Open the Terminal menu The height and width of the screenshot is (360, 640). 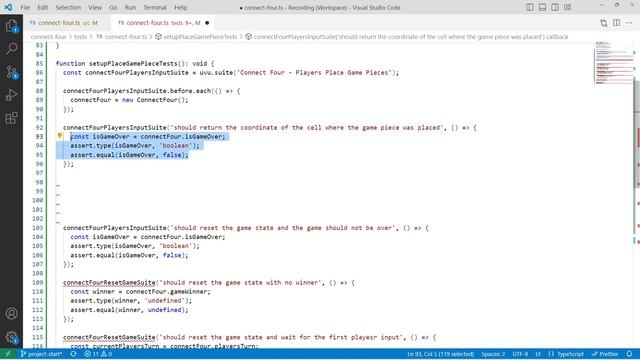point(155,7)
